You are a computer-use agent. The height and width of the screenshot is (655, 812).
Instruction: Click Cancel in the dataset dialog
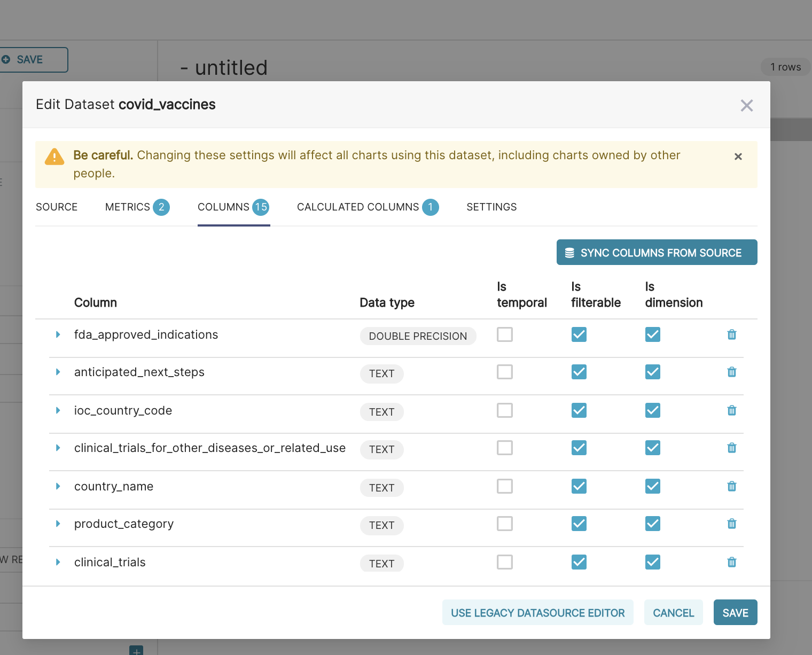[673, 613]
